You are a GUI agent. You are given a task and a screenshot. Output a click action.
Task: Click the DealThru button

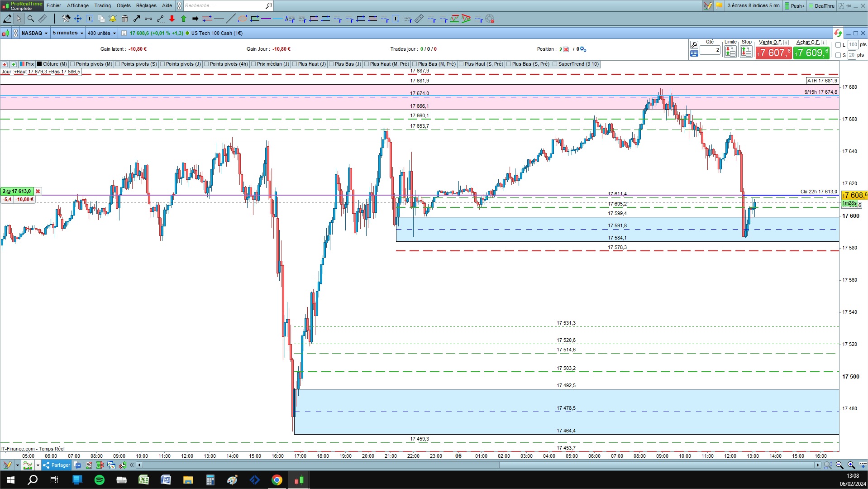click(x=821, y=6)
